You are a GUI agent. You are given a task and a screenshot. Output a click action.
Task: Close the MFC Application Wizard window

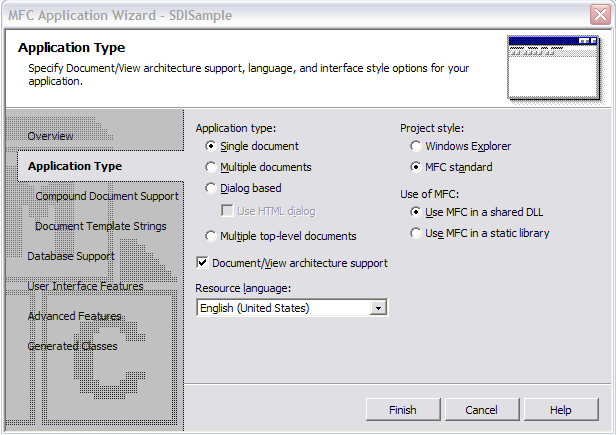(x=600, y=15)
